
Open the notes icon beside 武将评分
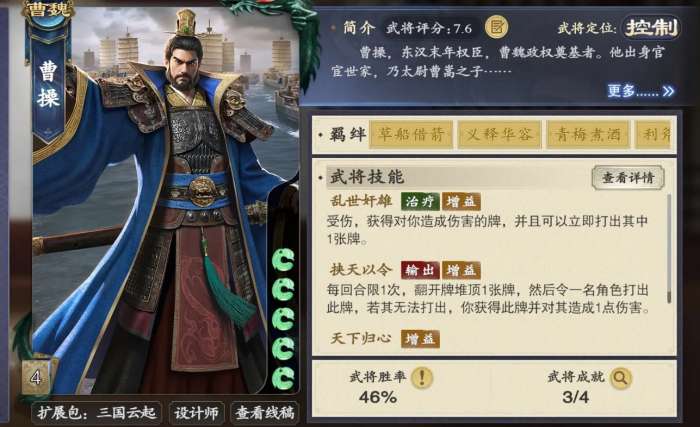click(496, 27)
